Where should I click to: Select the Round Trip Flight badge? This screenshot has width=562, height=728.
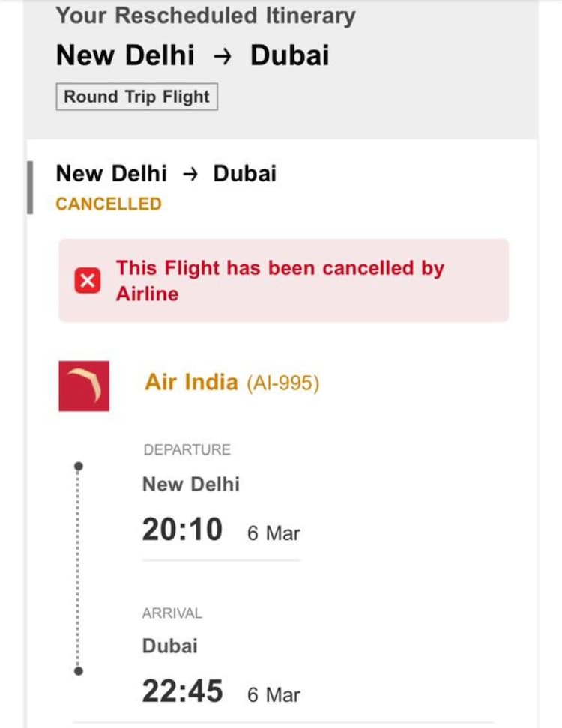[136, 97]
